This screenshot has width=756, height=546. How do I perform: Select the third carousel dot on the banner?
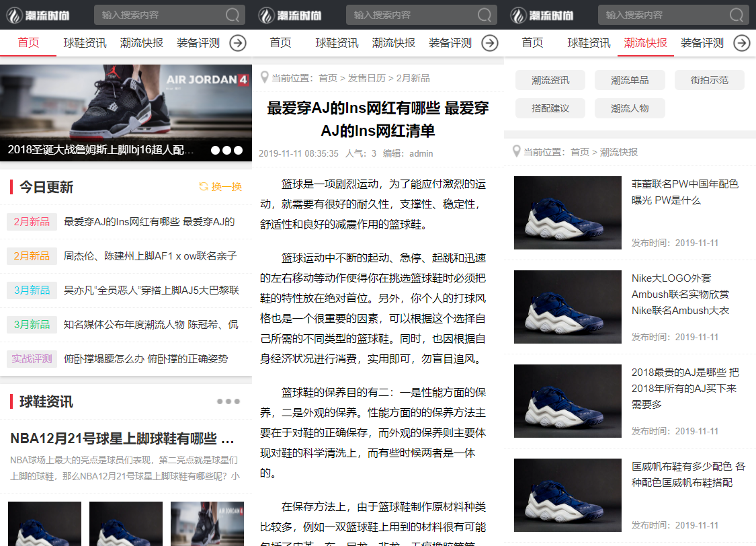[x=238, y=150]
